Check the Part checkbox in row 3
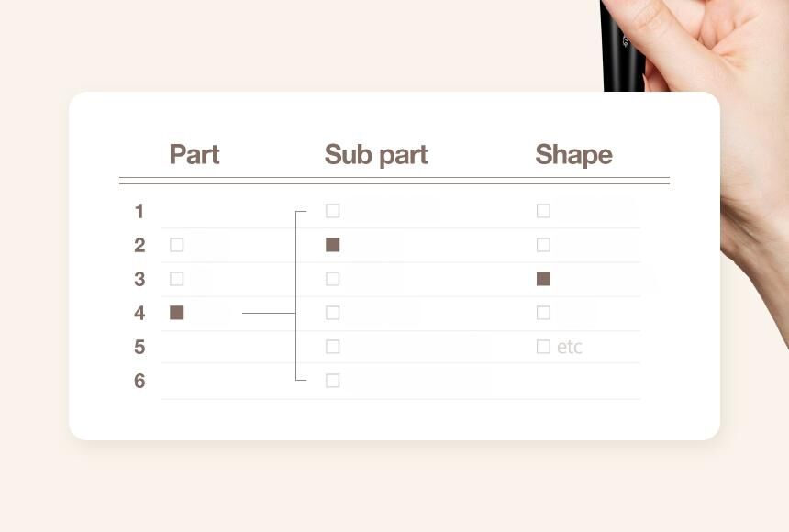This screenshot has height=532, width=789. [x=177, y=279]
